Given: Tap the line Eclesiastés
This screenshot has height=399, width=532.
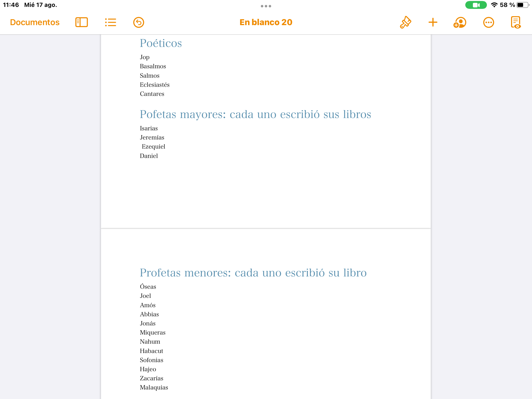Looking at the screenshot, I should click(155, 85).
